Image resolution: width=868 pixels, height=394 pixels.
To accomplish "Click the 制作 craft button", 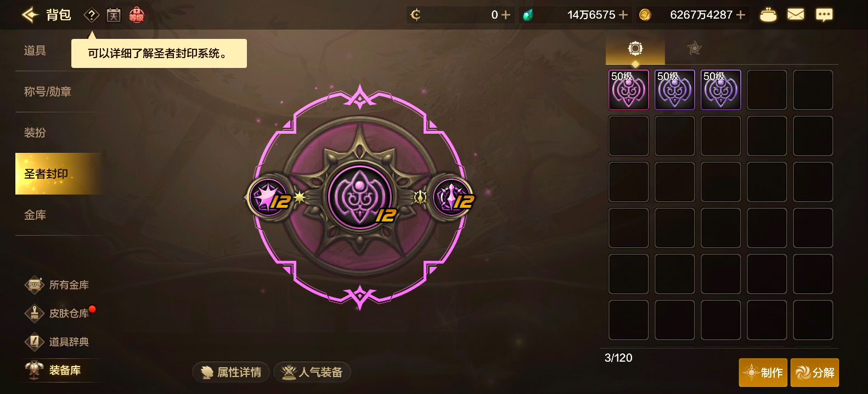I will (763, 373).
